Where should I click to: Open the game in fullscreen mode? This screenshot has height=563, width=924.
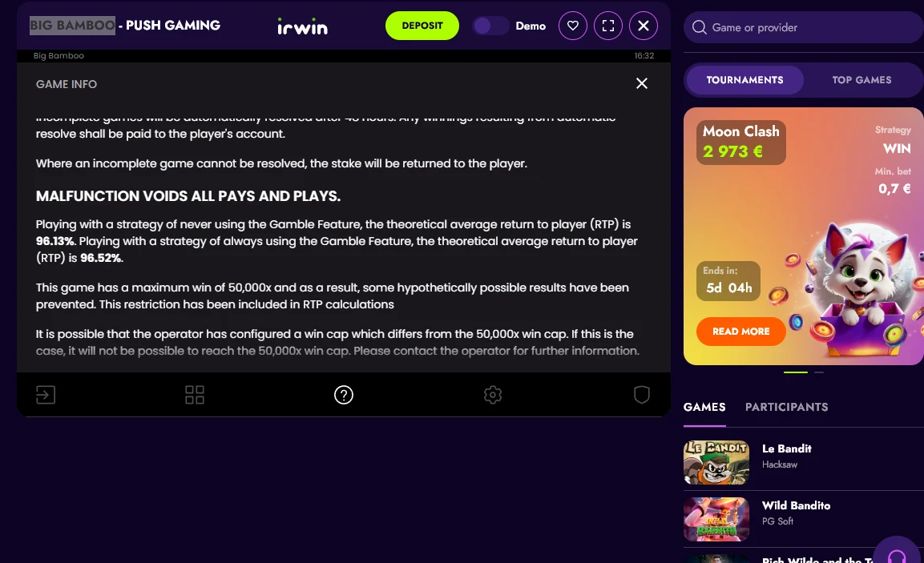tap(608, 26)
